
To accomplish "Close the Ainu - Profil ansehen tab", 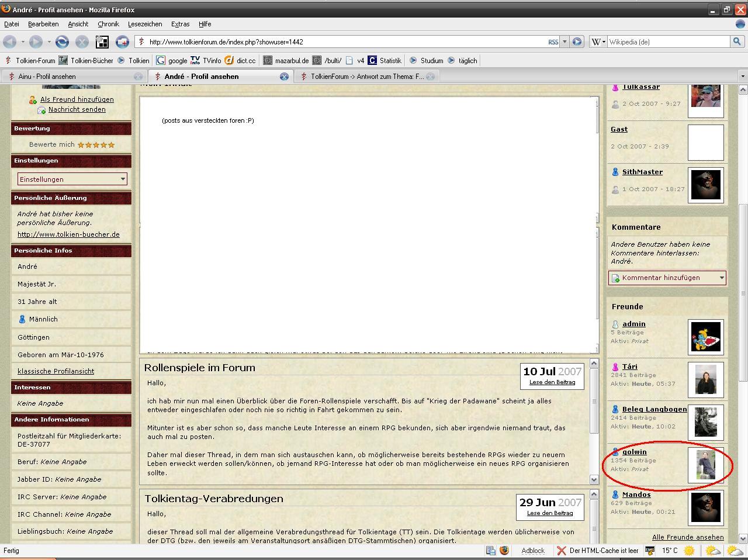I will pyautogui.click(x=138, y=77).
